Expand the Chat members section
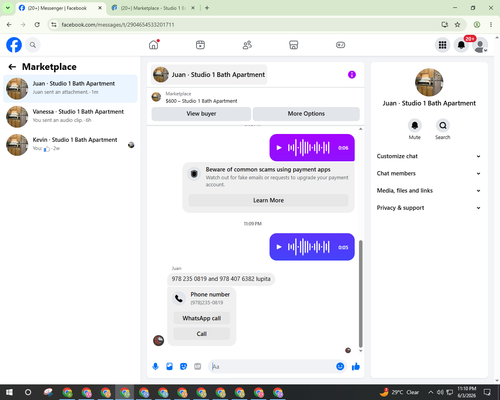 click(x=429, y=173)
